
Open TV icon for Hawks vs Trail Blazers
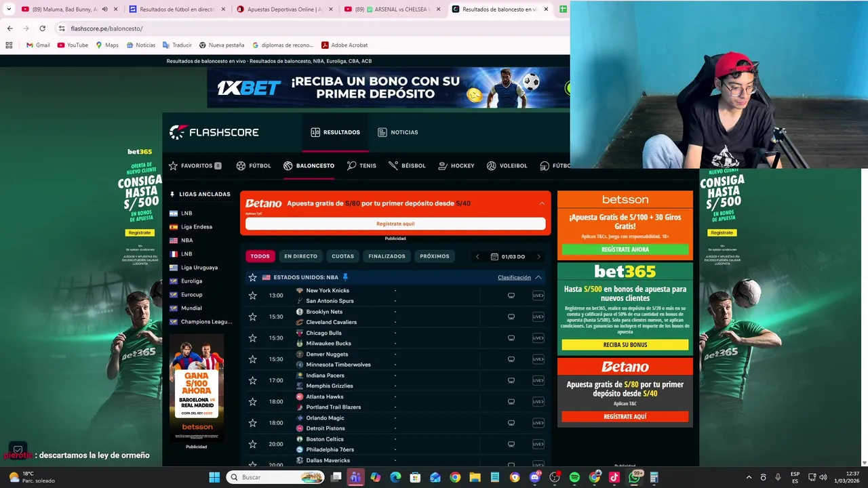pos(511,401)
